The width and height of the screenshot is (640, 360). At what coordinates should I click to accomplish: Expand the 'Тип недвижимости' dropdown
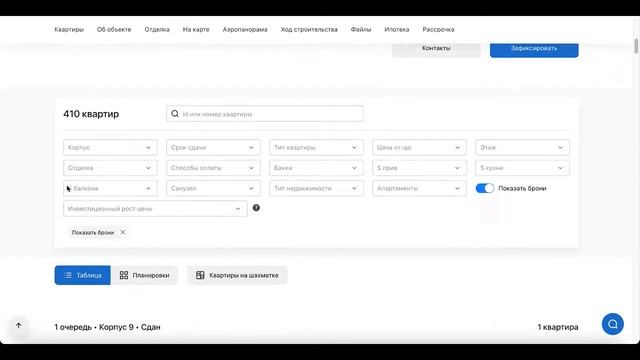coord(316,188)
